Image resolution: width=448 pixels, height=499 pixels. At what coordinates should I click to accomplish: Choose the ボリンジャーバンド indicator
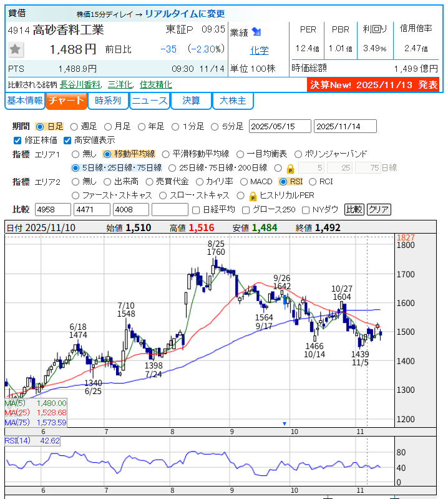(x=298, y=154)
